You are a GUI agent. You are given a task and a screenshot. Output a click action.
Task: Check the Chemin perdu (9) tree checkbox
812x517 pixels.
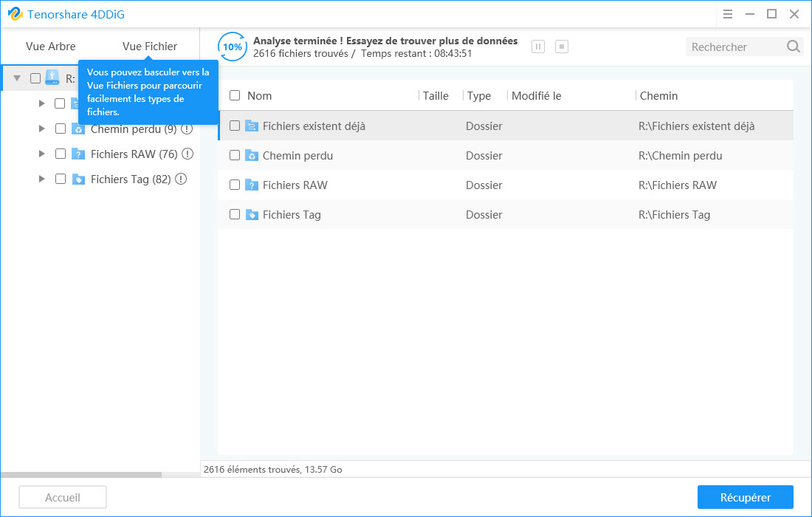(x=60, y=129)
